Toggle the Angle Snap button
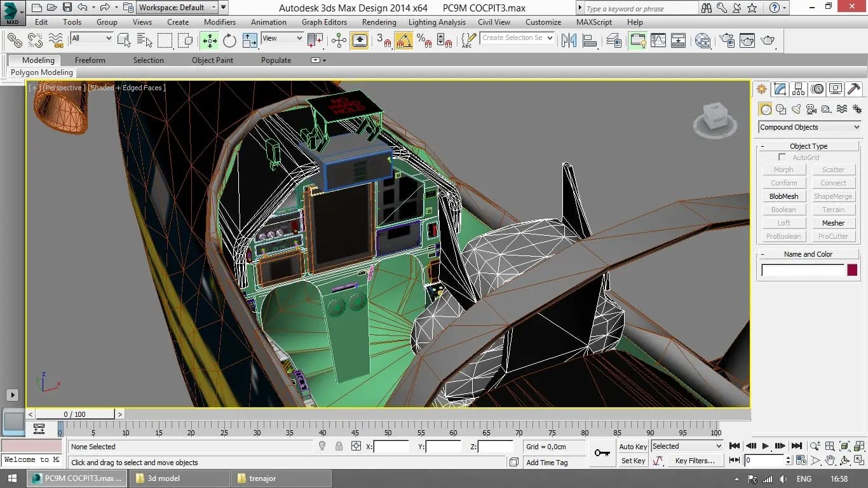868x488 pixels. [403, 41]
